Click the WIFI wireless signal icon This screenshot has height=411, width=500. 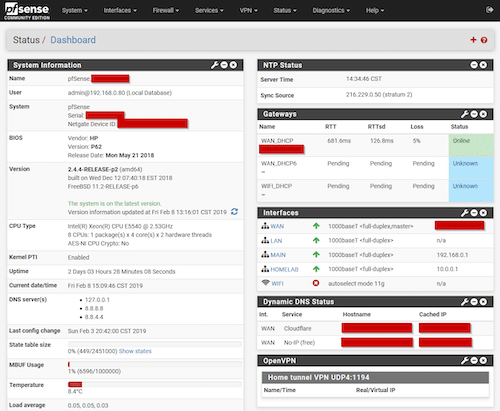pyautogui.click(x=265, y=283)
